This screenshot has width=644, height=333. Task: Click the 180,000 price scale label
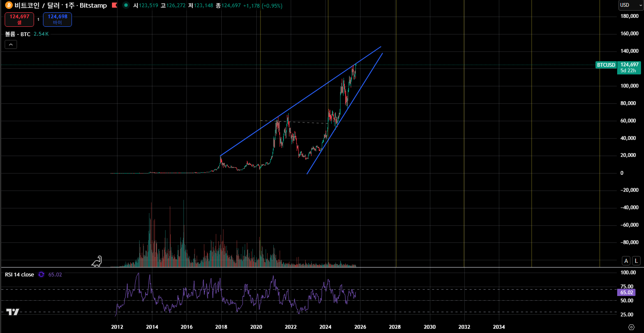(x=629, y=16)
